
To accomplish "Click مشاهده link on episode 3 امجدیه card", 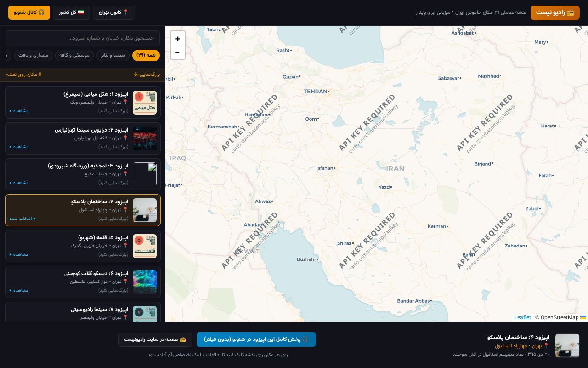I will [19, 183].
